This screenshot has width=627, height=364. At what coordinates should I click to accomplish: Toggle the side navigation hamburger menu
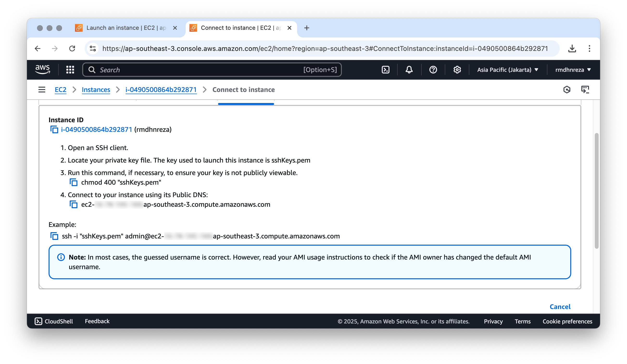(42, 90)
